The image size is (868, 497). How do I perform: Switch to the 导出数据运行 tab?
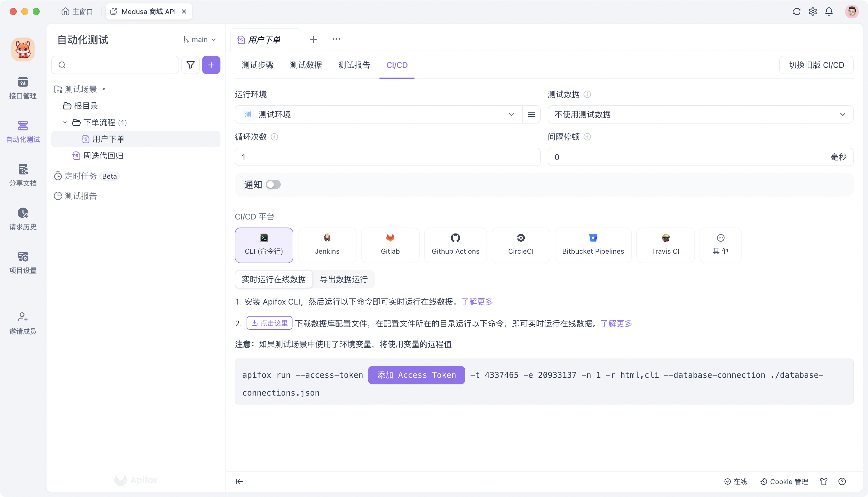tap(343, 279)
